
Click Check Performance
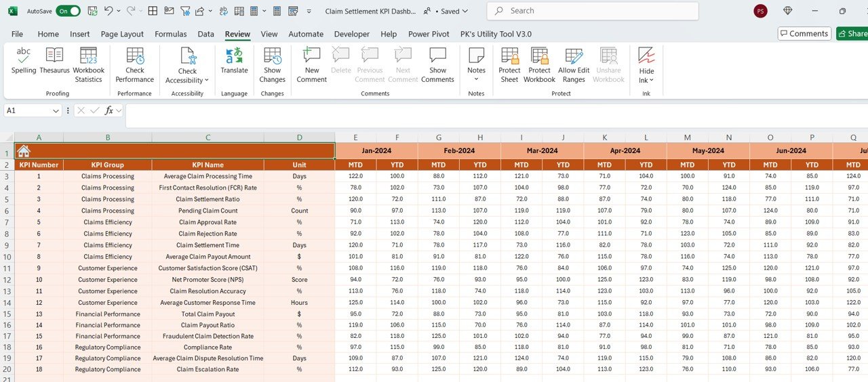pyautogui.click(x=135, y=65)
